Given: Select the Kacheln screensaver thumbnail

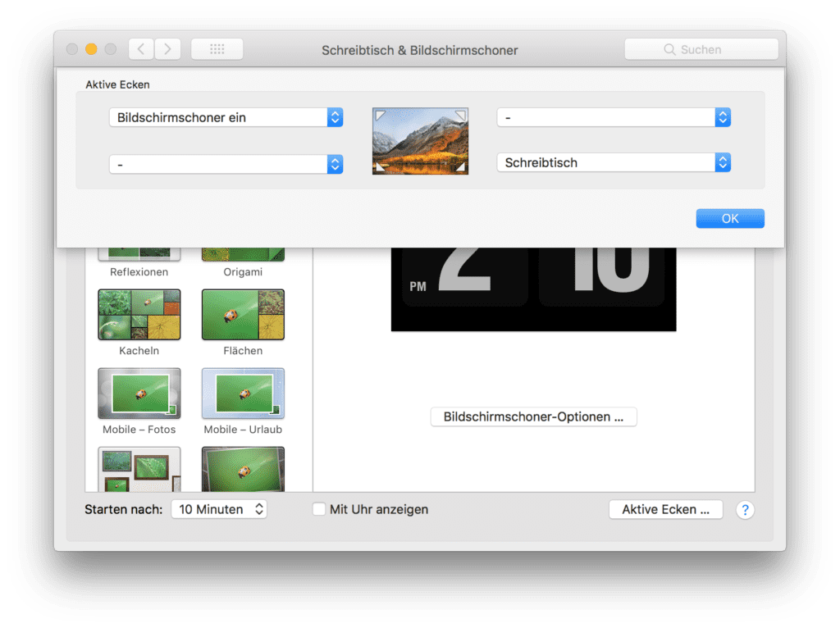Looking at the screenshot, I should coord(139,315).
